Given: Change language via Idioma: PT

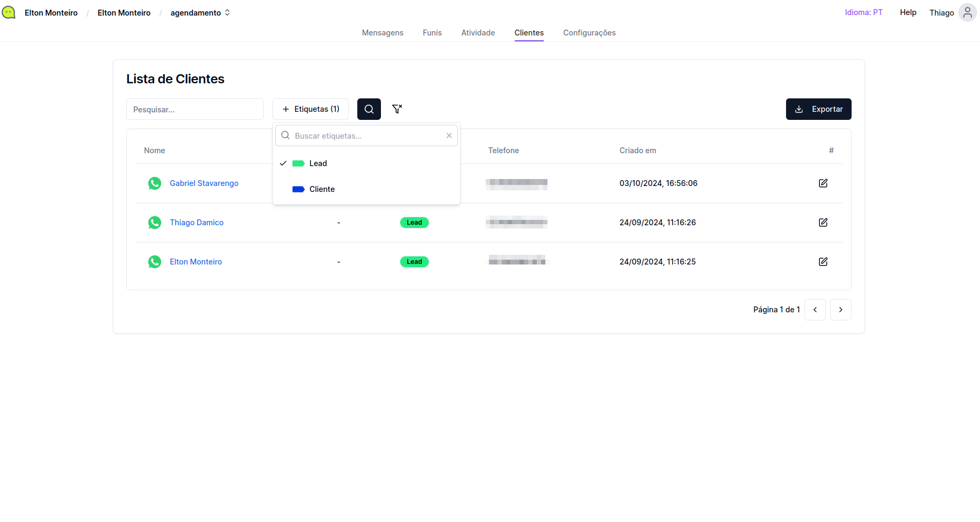Looking at the screenshot, I should [863, 12].
